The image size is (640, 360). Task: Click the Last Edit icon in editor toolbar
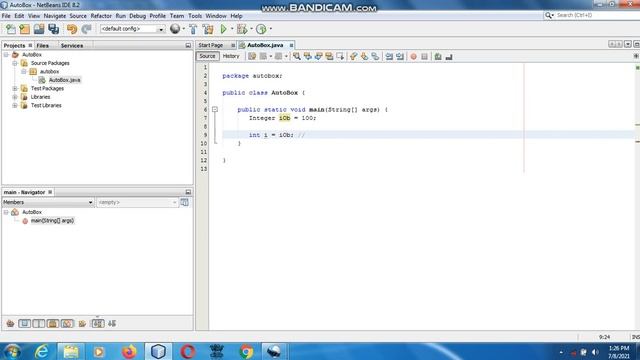pos(252,56)
